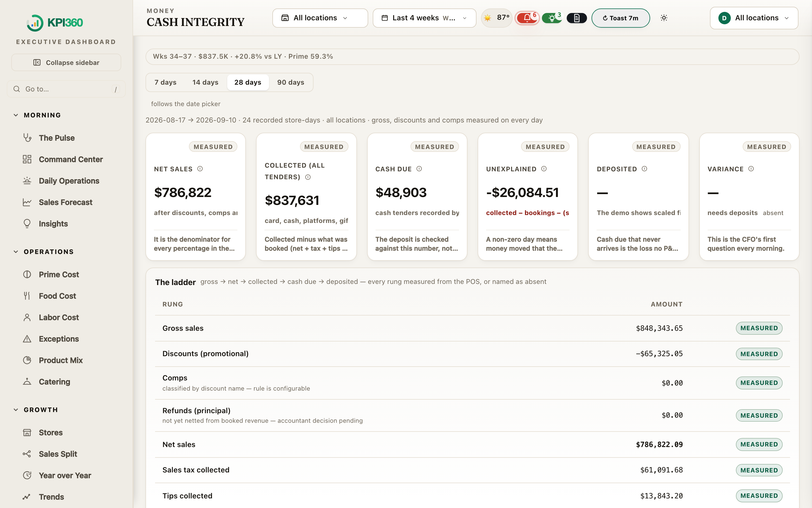Click the $786,822 Net Sales value
Screen dimensions: 812x508
[182, 192]
